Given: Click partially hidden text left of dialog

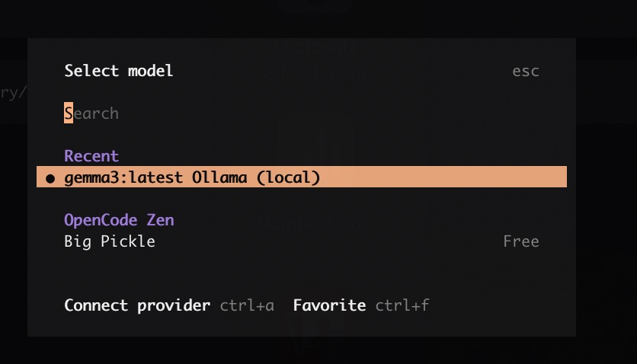Looking at the screenshot, I should point(13,92).
